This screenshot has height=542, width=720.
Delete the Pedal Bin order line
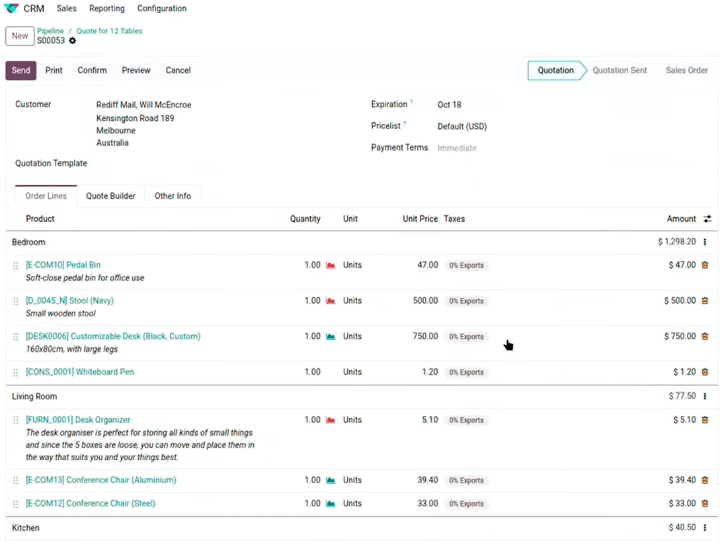[x=705, y=265]
